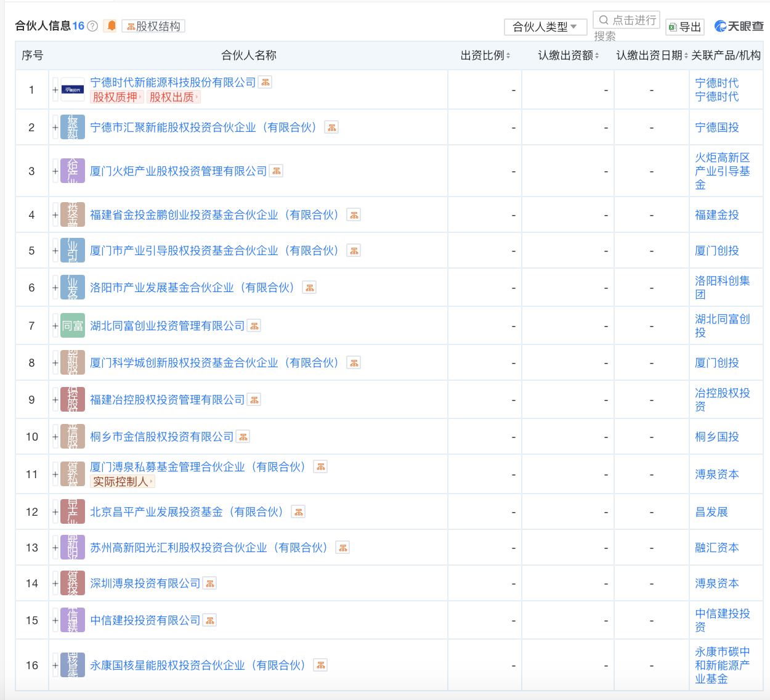
Task: Open related 融汇资本 link
Action: [717, 548]
